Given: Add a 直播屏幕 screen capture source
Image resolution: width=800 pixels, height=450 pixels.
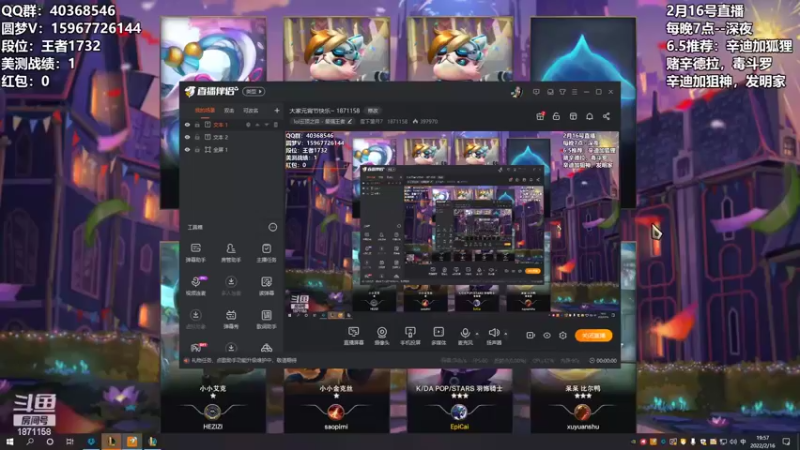Looking at the screenshot, I should coord(353,336).
